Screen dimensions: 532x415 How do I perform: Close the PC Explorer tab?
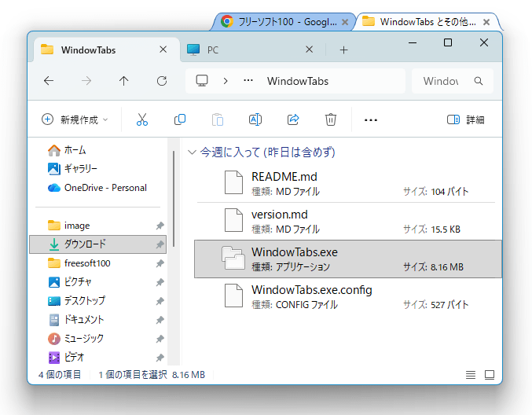(x=309, y=50)
